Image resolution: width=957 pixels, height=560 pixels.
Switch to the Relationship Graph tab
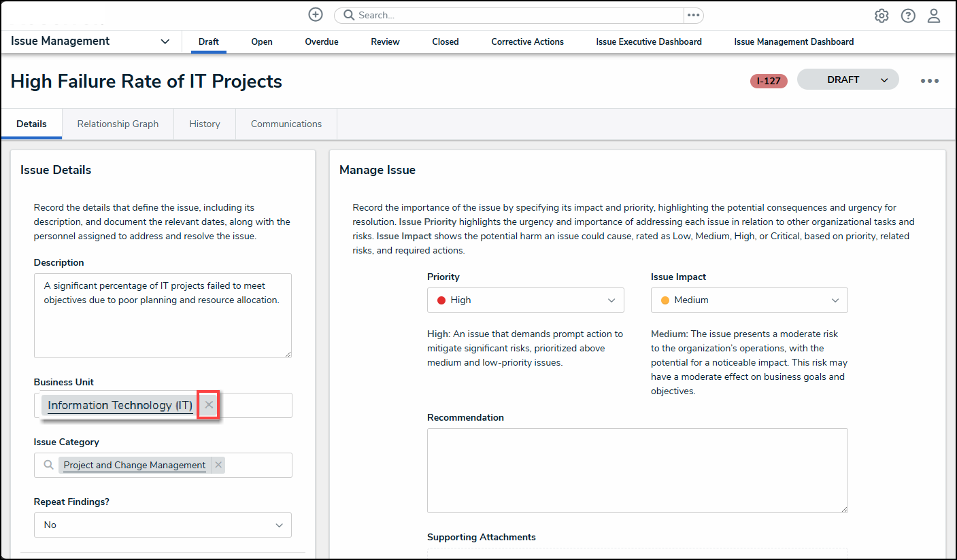click(x=118, y=124)
